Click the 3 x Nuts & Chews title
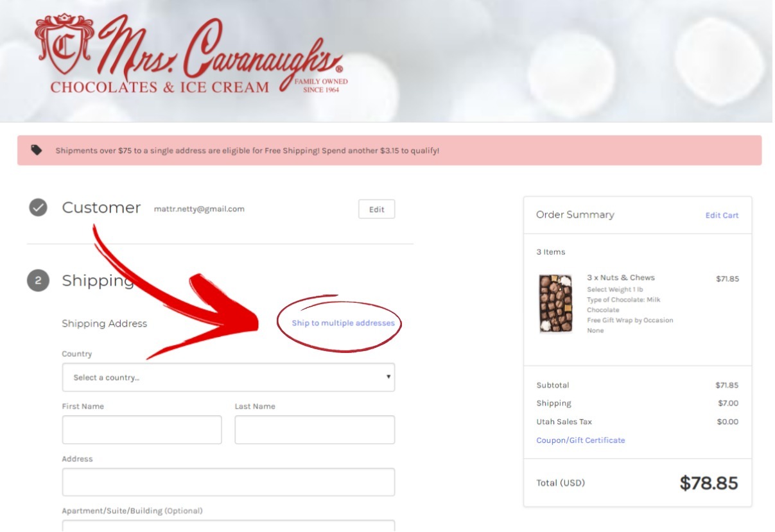Viewport: 775px width, 532px height. pos(621,278)
